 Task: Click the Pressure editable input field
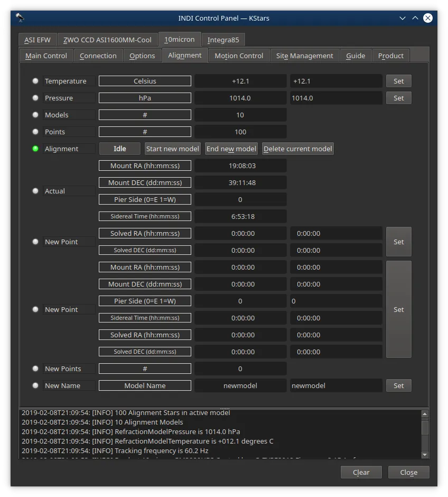[336, 98]
